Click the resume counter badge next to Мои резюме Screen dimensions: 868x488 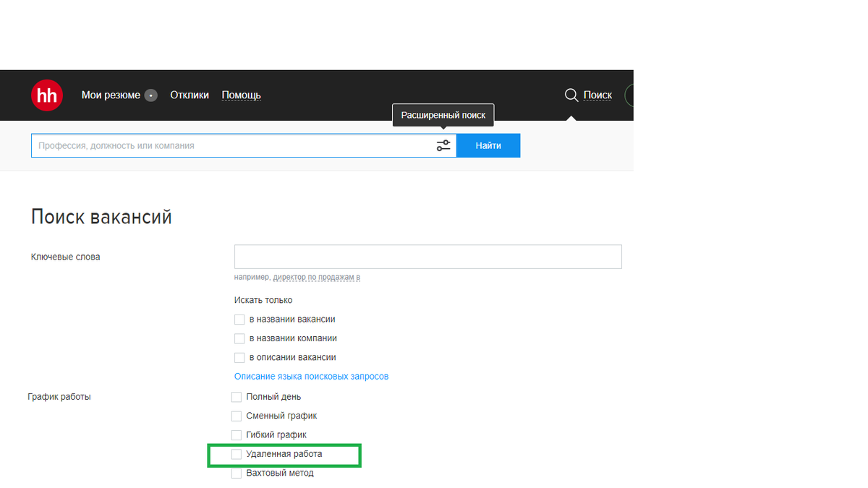click(x=150, y=95)
